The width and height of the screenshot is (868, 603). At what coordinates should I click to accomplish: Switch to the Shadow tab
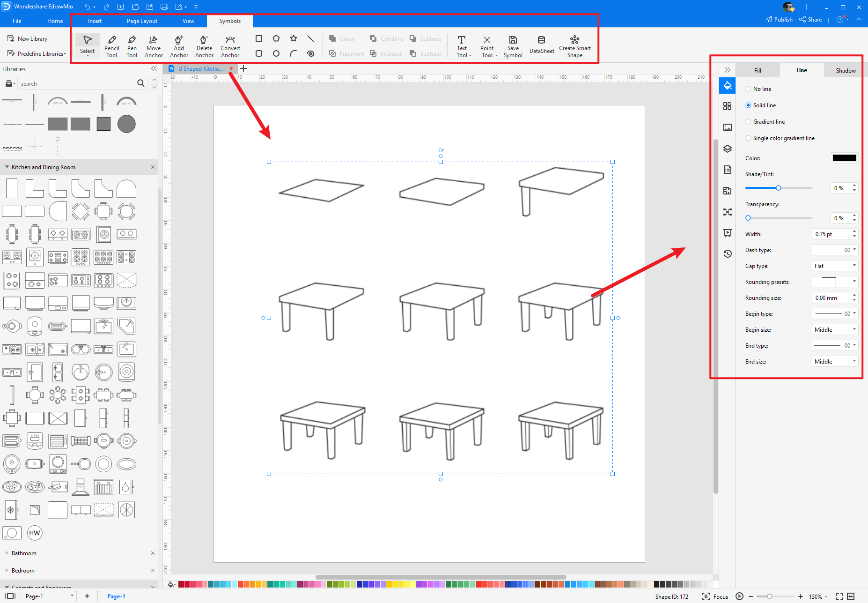(x=845, y=70)
